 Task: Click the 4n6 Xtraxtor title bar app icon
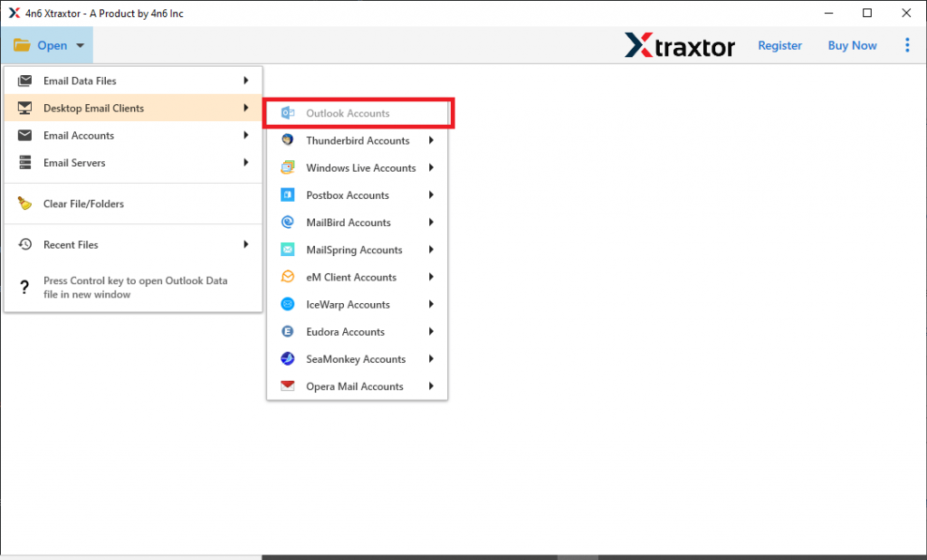(14, 13)
